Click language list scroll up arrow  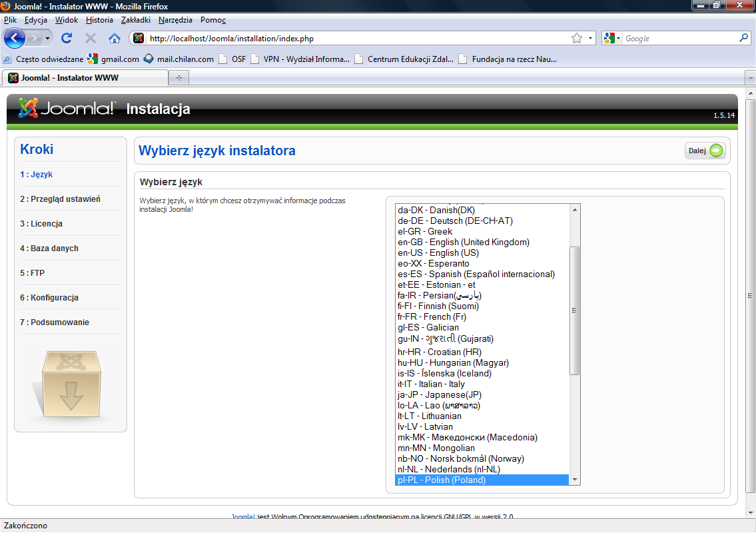[x=574, y=209]
